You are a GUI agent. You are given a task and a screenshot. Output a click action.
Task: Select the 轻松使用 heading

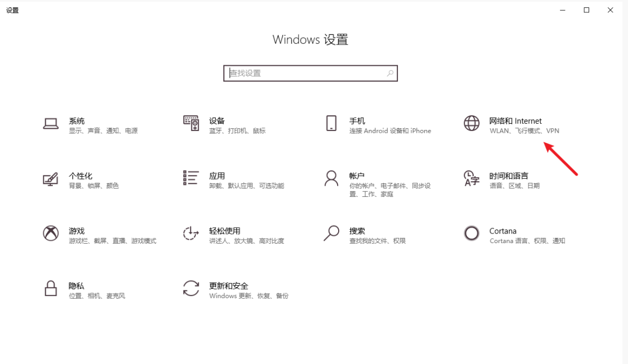coord(225,231)
